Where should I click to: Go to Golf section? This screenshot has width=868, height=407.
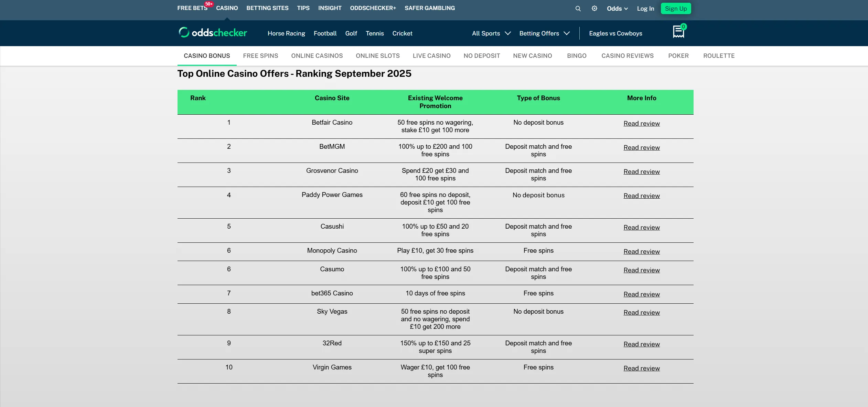coord(351,33)
